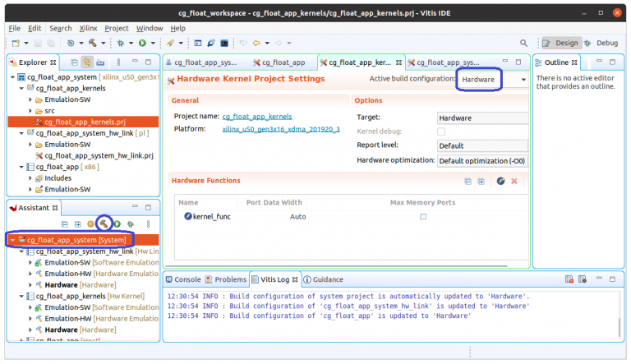
Task: Select cg_float_app_system_hw_link.prj in Explorer
Action: pyautogui.click(x=99, y=154)
